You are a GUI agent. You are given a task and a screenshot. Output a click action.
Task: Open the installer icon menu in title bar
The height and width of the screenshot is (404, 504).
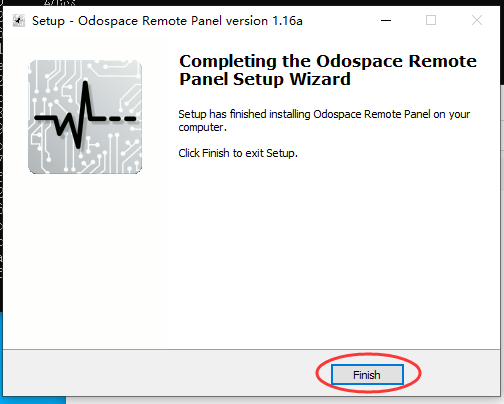[x=19, y=21]
